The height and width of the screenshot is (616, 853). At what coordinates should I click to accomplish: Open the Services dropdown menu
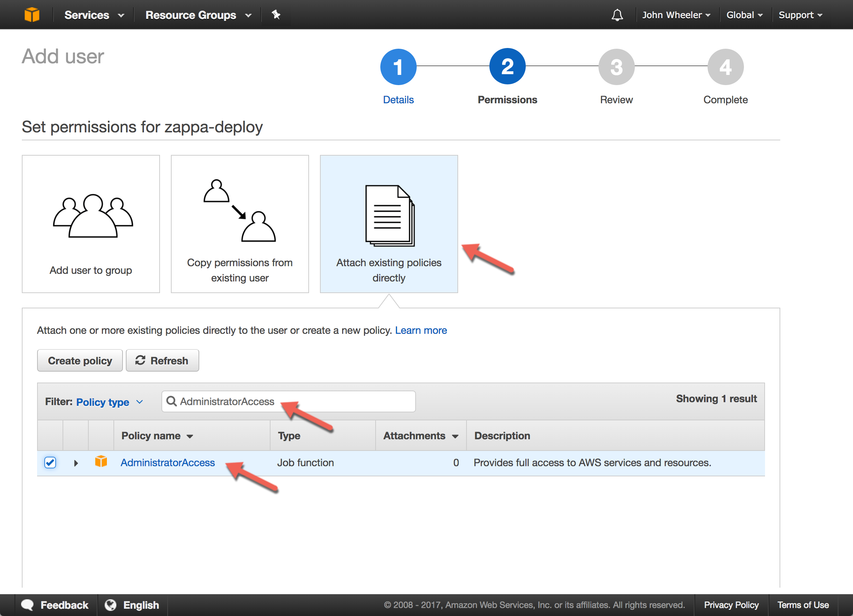click(94, 15)
